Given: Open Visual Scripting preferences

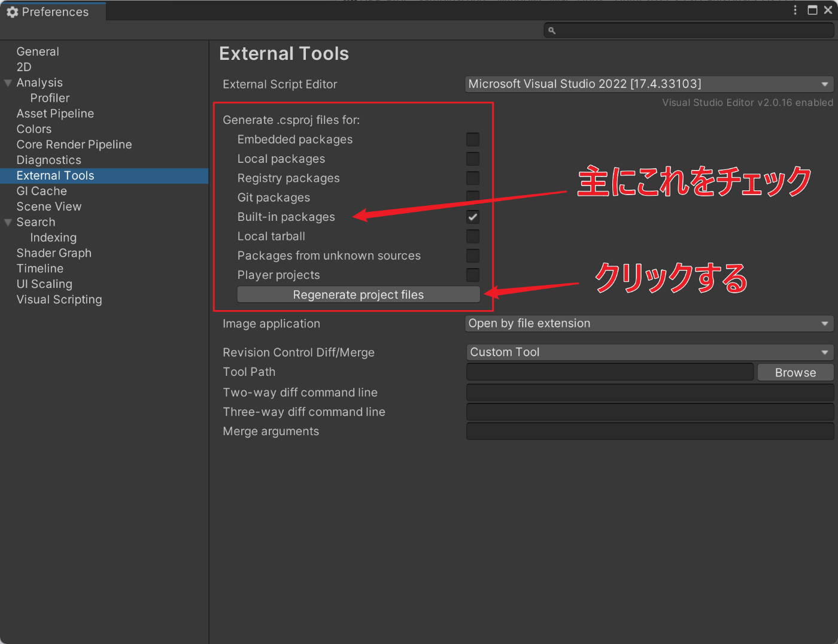Looking at the screenshot, I should [59, 300].
